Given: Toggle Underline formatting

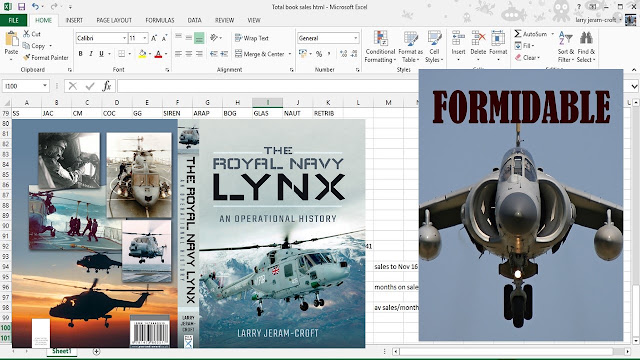Looking at the screenshot, I should pyautogui.click(x=101, y=53).
